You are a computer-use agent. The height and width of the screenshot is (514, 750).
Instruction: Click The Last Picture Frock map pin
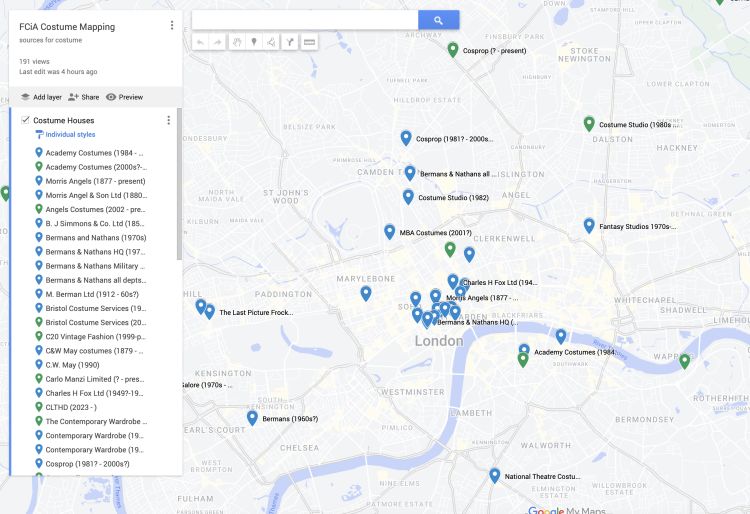click(x=210, y=311)
